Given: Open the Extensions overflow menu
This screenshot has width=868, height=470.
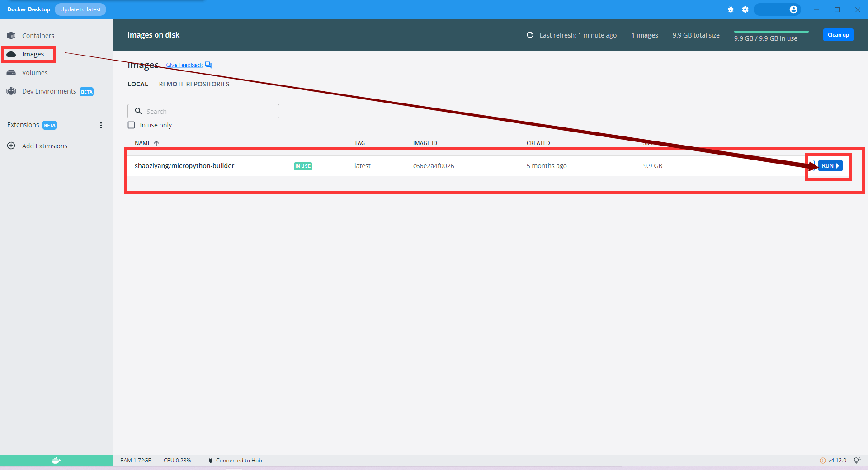Looking at the screenshot, I should pos(101,125).
